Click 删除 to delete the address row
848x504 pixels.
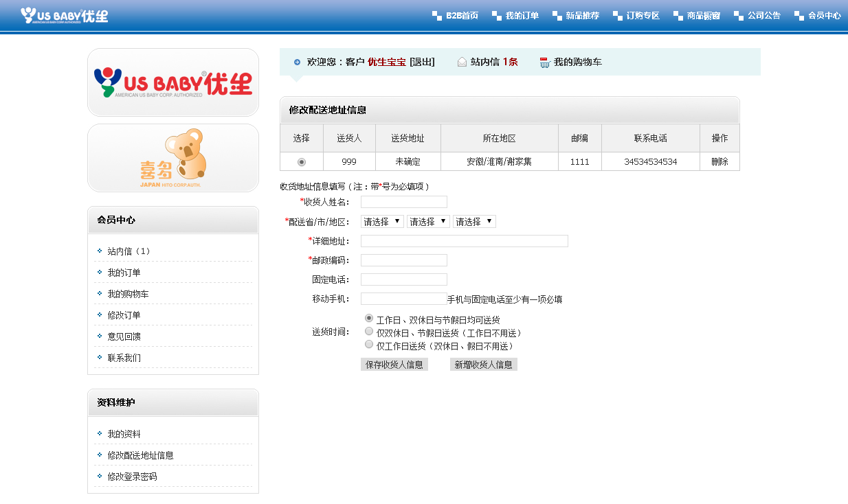(719, 162)
